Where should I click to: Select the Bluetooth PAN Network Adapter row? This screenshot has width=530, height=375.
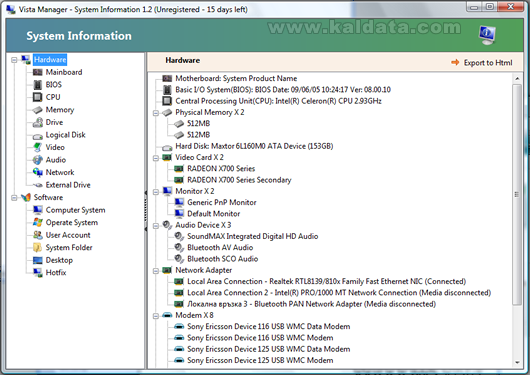311,304
